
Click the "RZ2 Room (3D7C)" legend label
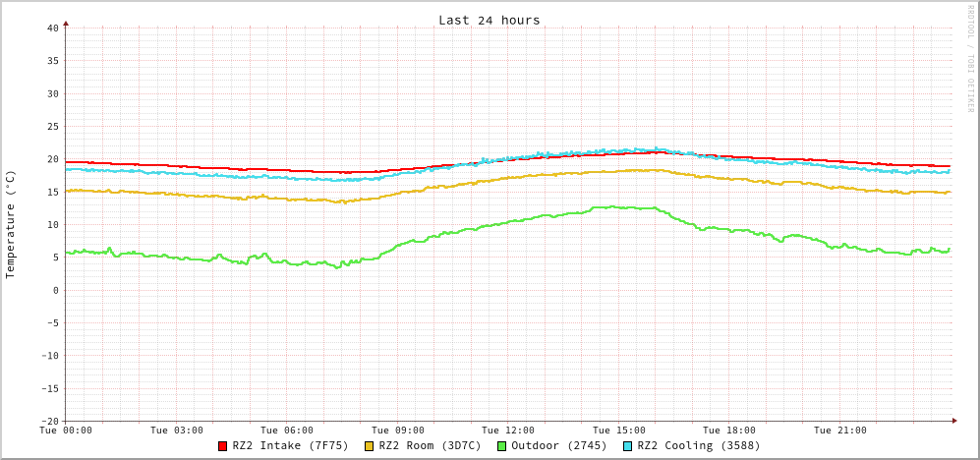pos(430,445)
